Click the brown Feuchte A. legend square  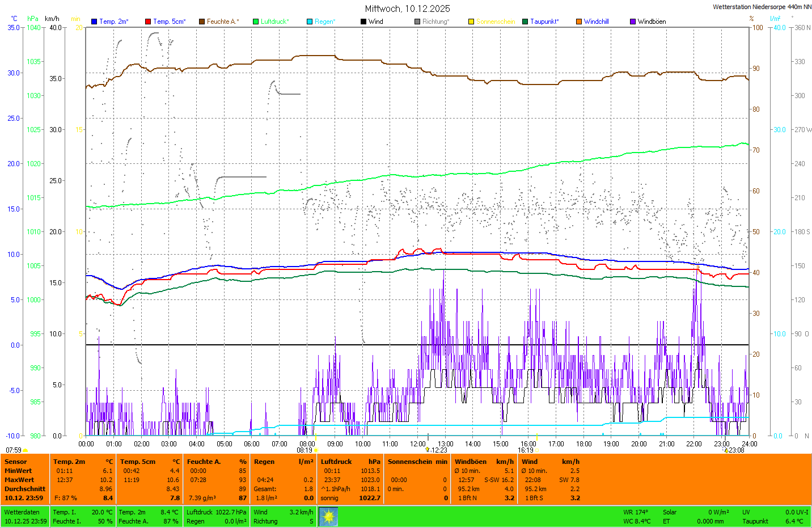pyautogui.click(x=201, y=22)
